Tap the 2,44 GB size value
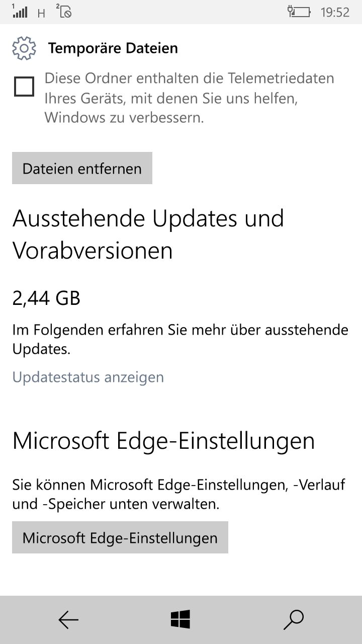362x644 pixels. [46, 298]
